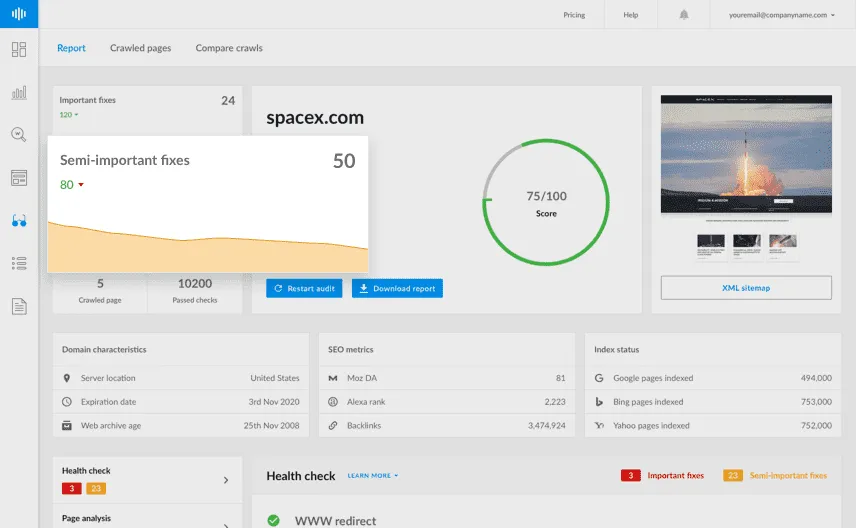Switch to the Crawled pages tab
The height and width of the screenshot is (528, 856).
(140, 48)
